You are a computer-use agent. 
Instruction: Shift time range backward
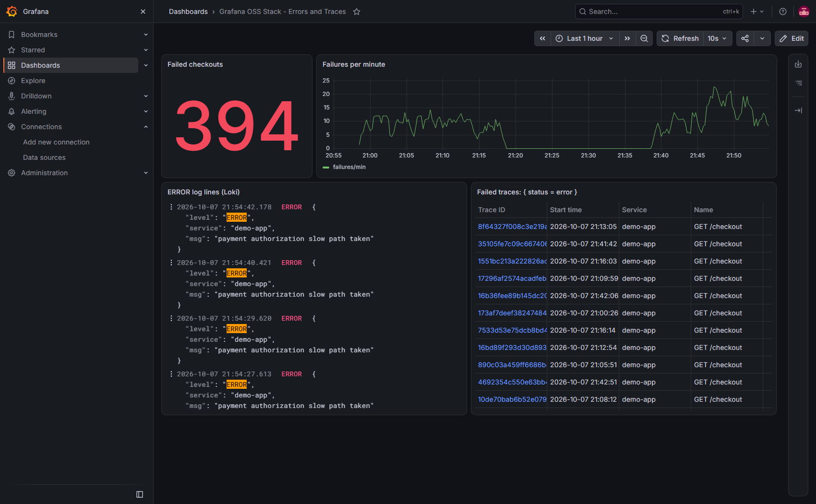click(x=542, y=38)
